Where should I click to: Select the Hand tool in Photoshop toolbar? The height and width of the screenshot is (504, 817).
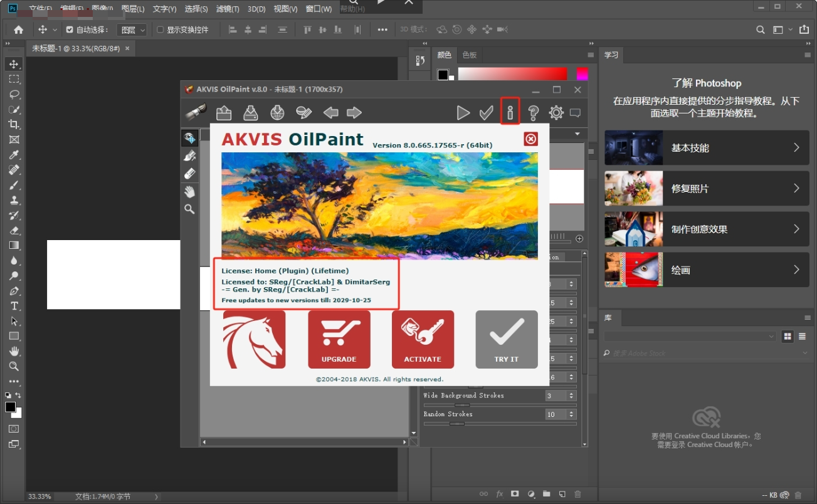[14, 351]
